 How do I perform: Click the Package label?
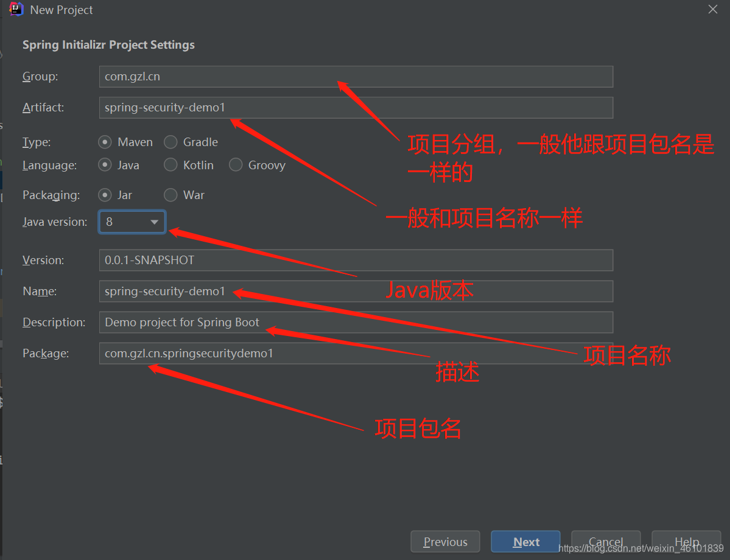46,354
